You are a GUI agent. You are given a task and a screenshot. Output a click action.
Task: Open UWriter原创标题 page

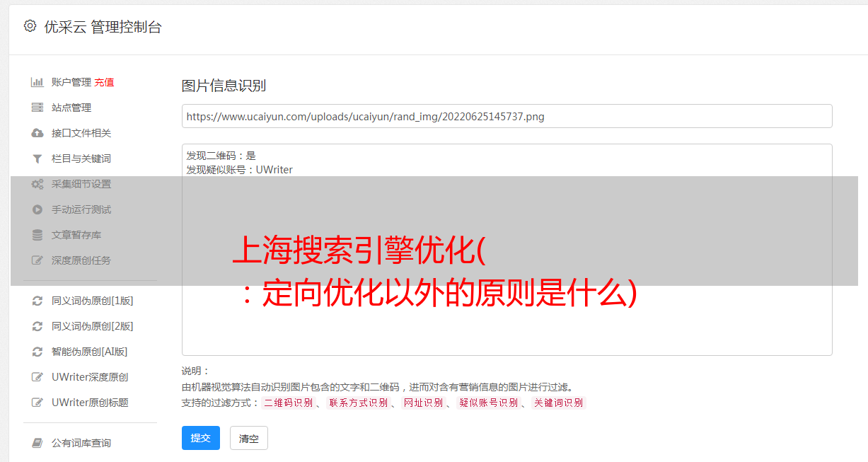click(x=90, y=403)
